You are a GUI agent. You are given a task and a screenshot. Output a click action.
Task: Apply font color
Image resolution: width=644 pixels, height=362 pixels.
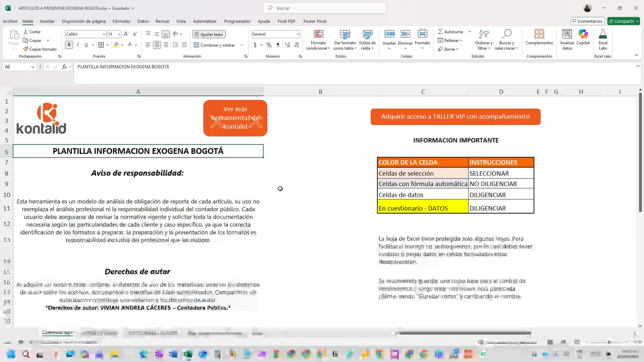tap(130, 45)
